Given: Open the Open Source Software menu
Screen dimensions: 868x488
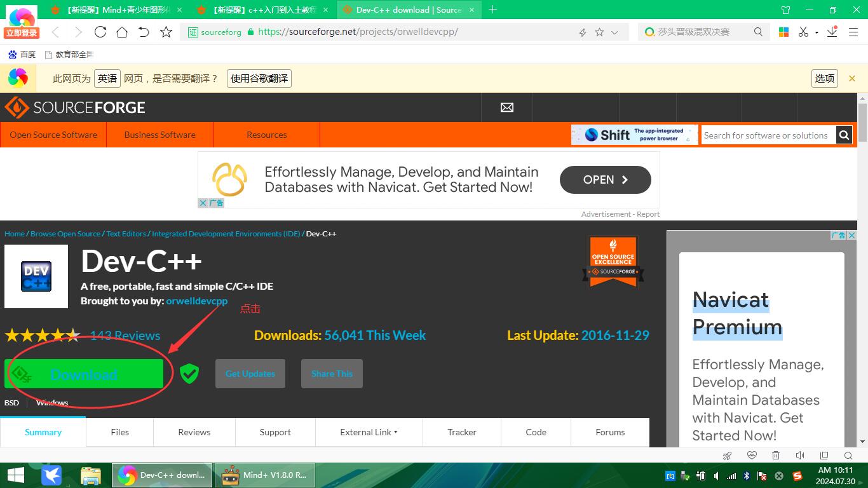Looking at the screenshot, I should pos(53,135).
